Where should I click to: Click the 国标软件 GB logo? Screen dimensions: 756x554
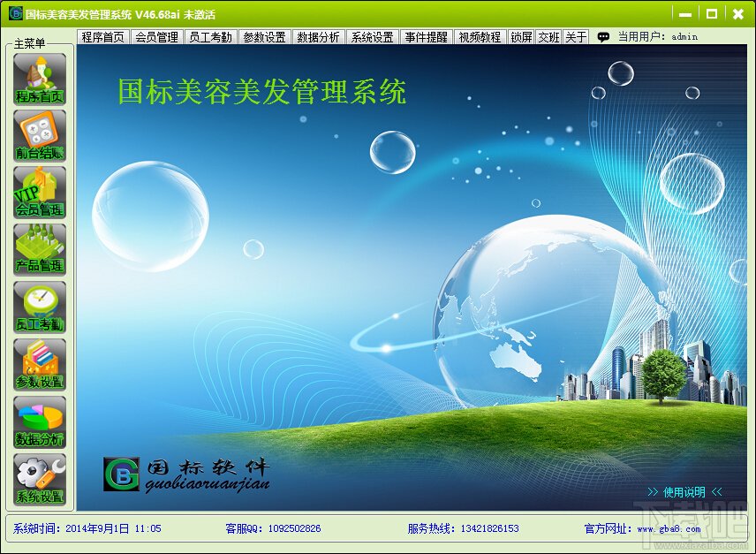point(122,474)
